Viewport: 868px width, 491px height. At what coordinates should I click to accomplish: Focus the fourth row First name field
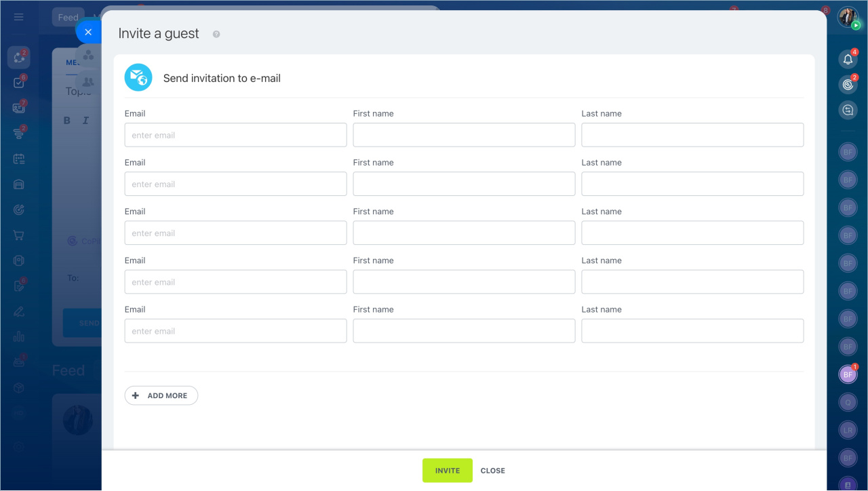pyautogui.click(x=464, y=282)
